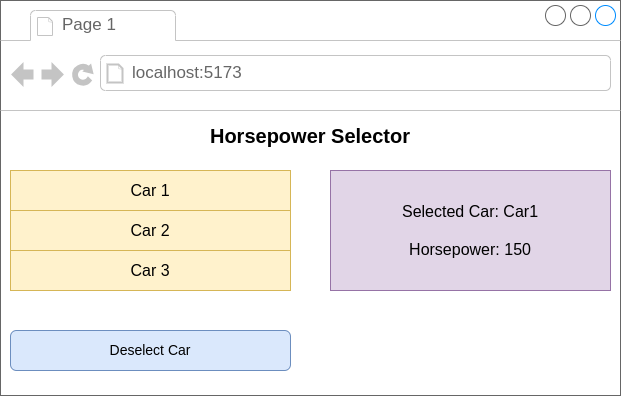Click the Selected Car: Car1 text
The width and height of the screenshot is (621, 396).
click(x=470, y=211)
